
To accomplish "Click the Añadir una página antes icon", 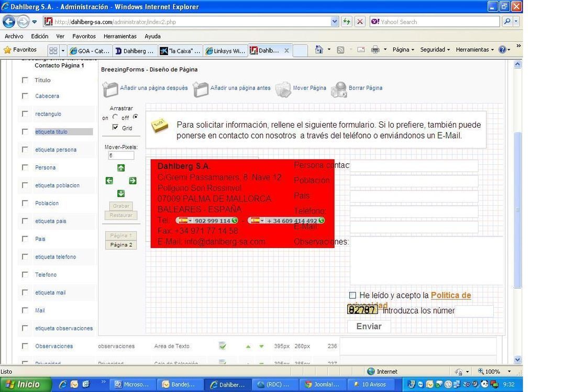I will click(x=201, y=89).
